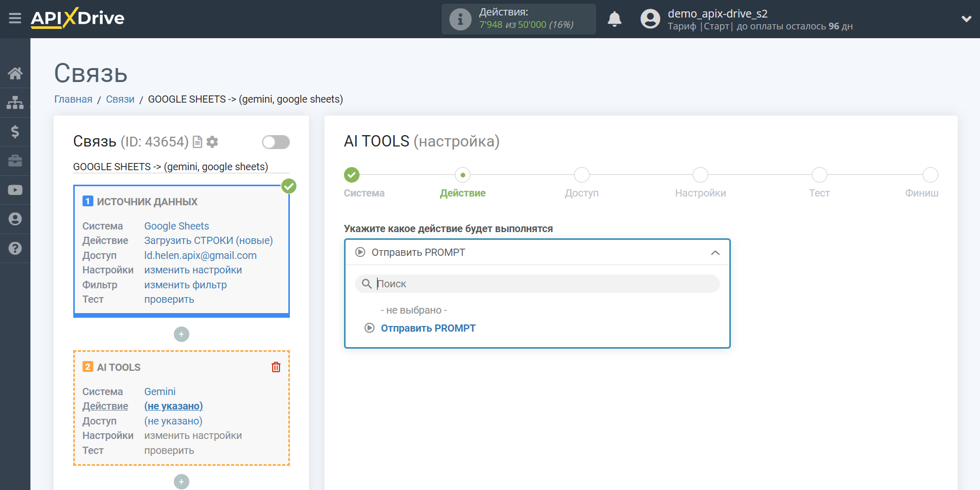This screenshot has width=980, height=490.
Task: Open the briefcase sidebar icon
Action: pos(15,161)
